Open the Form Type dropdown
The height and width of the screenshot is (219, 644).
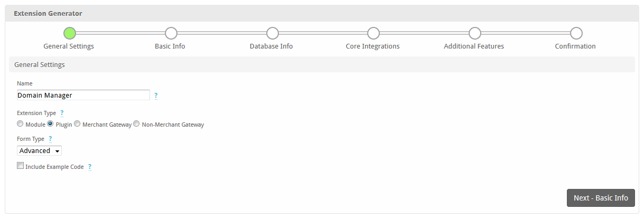pos(40,151)
